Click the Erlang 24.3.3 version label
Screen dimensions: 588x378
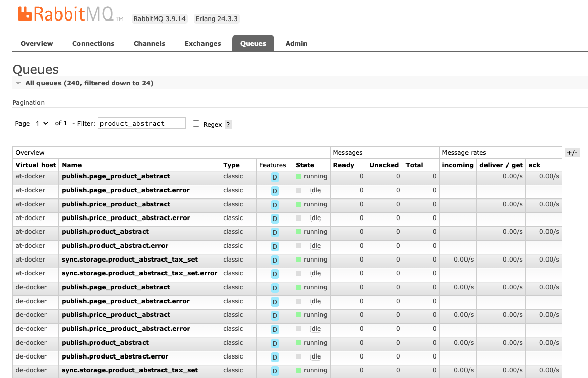(217, 19)
